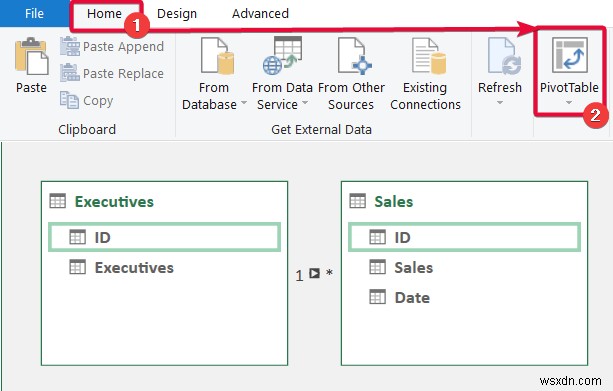This screenshot has width=613, height=391.
Task: Click the From Other Sources icon
Action: (355, 56)
